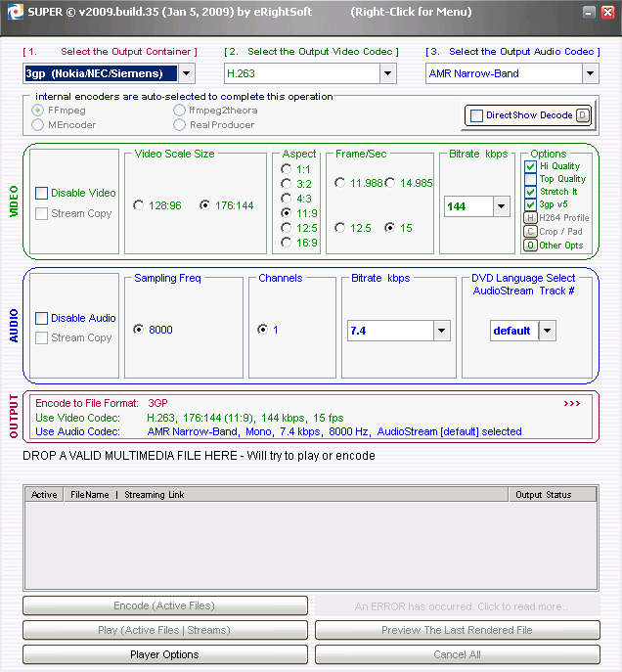Expand the AudioStream Track default dropdown
The width and height of the screenshot is (622, 672).
[x=547, y=331]
